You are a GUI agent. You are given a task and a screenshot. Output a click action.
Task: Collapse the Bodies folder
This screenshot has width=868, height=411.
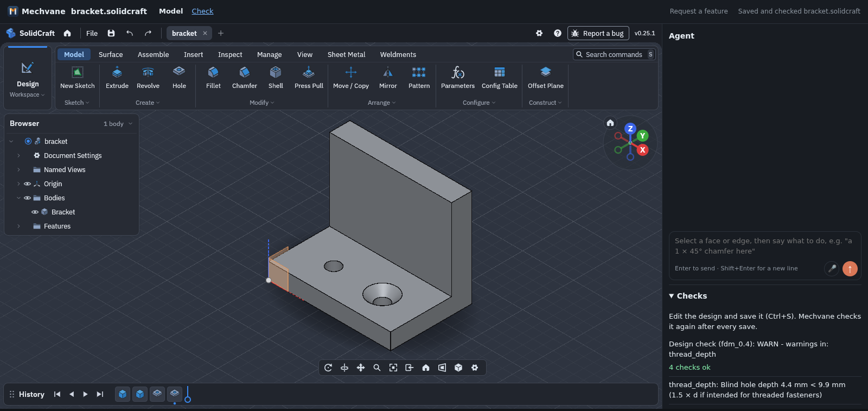pos(18,198)
